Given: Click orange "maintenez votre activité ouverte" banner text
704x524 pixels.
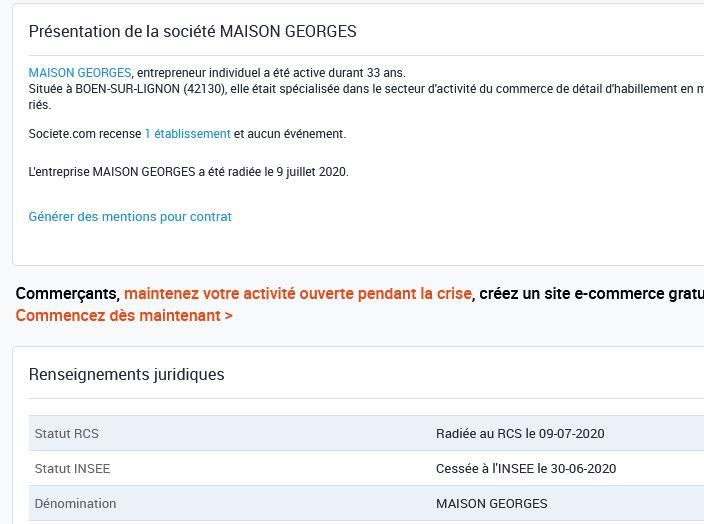Looking at the screenshot, I should pos(297,294).
